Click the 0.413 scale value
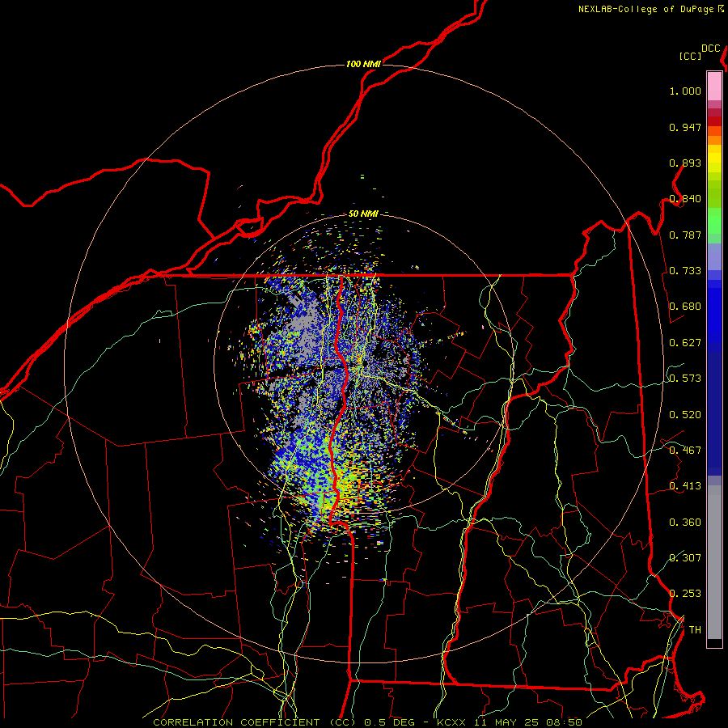 click(x=685, y=486)
